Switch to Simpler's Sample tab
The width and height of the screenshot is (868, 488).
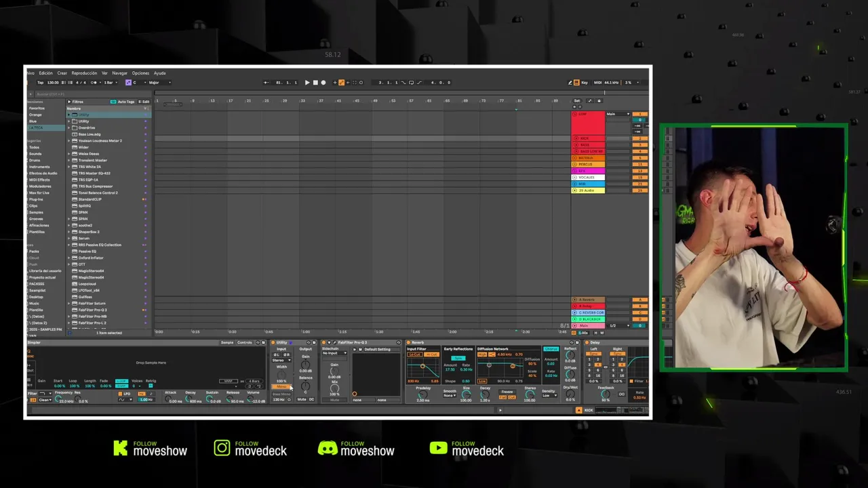(x=227, y=342)
